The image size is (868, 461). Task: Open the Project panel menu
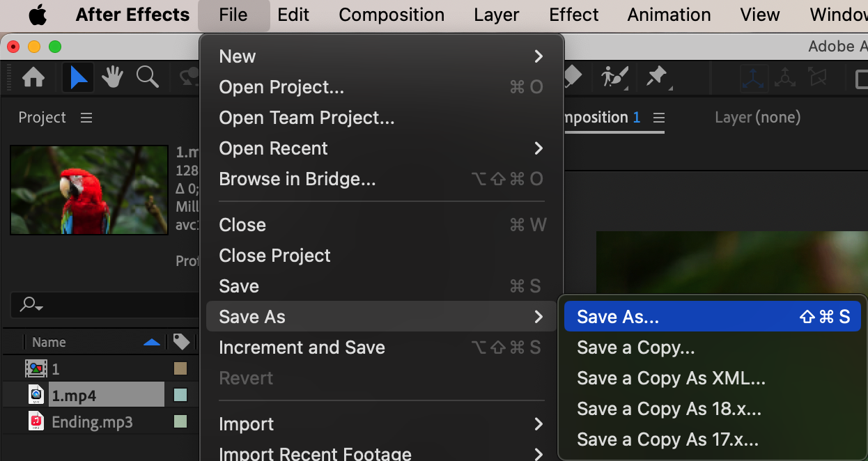[86, 118]
